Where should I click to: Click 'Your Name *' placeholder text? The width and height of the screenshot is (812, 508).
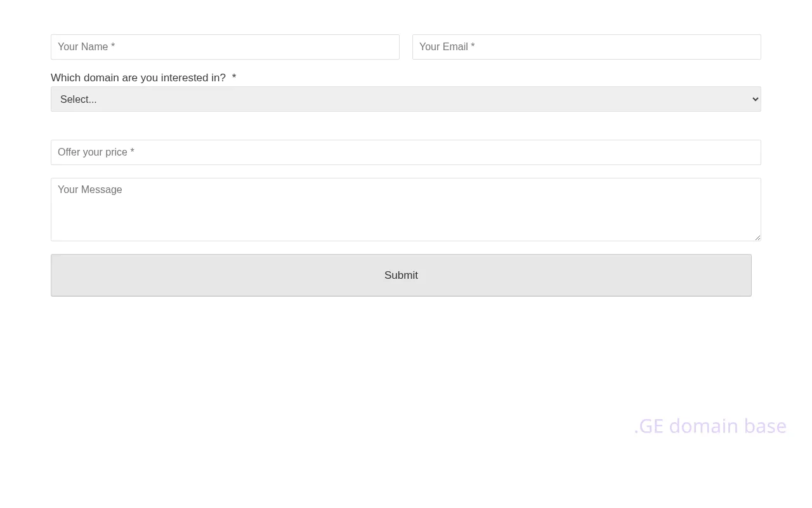pyautogui.click(x=86, y=47)
